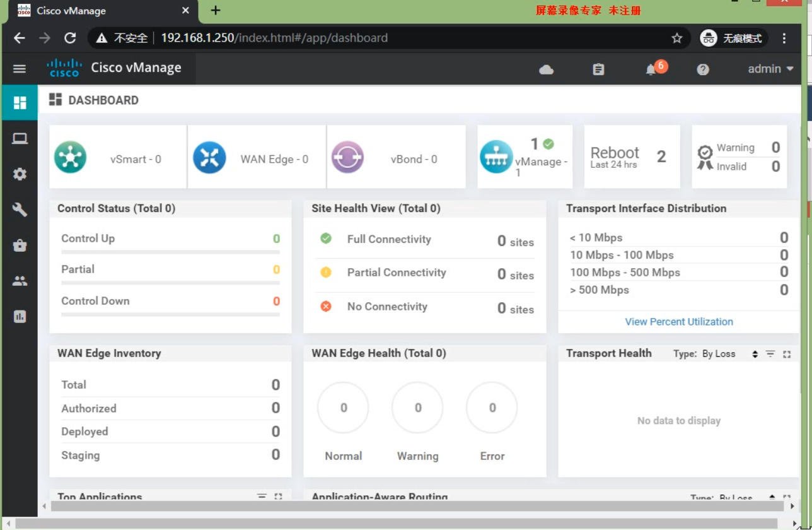Screen dimensions: 812x530
Task: Click the > 500 Mbps row
Action: tap(679, 290)
